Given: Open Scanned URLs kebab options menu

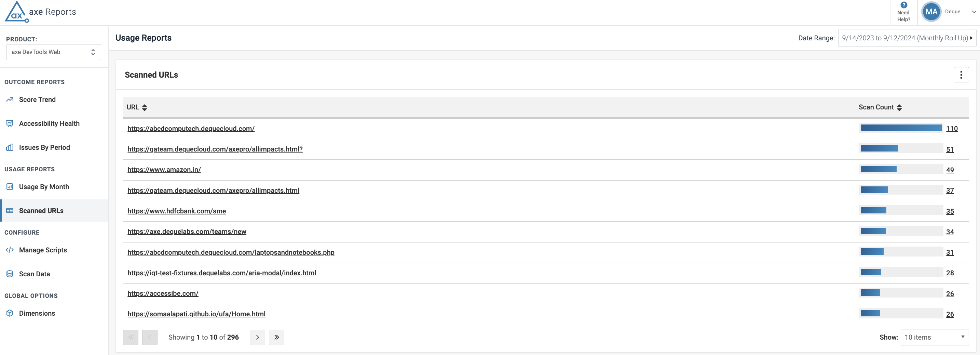Looking at the screenshot, I should [x=961, y=75].
